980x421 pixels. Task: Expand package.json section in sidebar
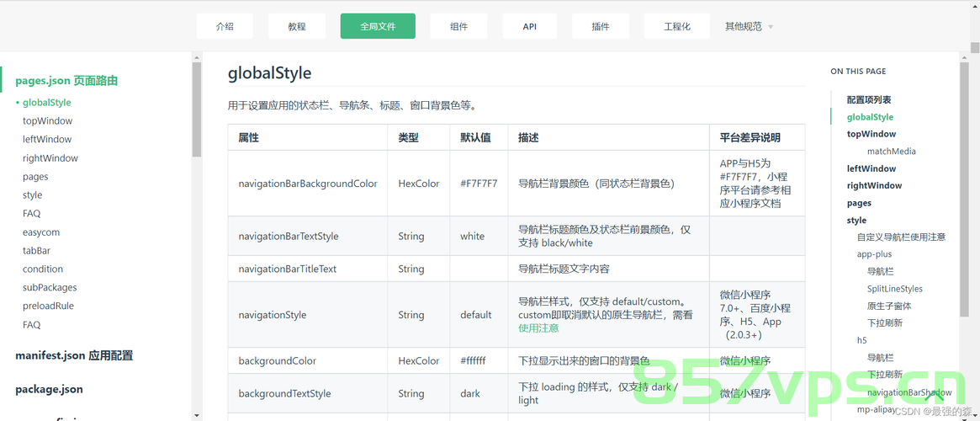tap(49, 389)
